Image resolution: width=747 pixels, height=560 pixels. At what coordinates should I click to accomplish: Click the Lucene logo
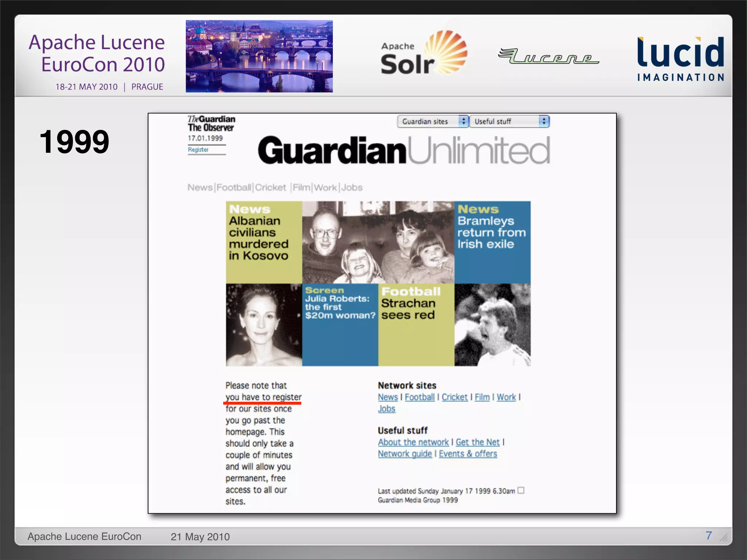tap(548, 57)
